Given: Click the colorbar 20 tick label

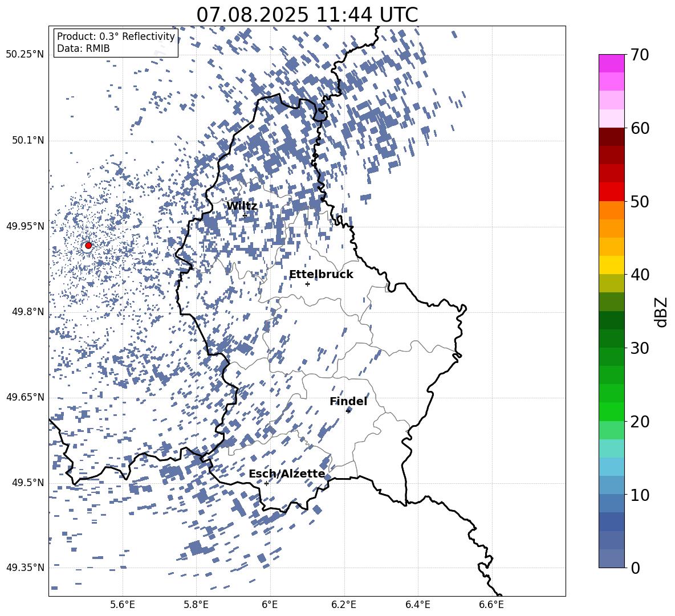Looking at the screenshot, I should [x=640, y=422].
